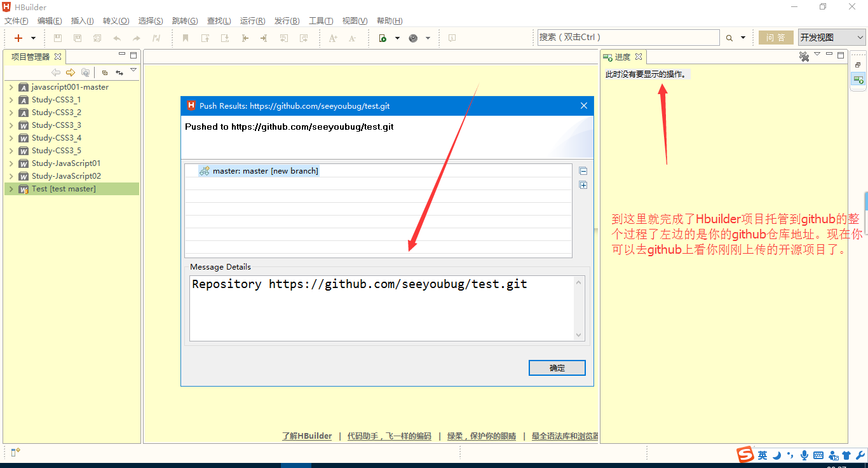The width and height of the screenshot is (868, 468).
Task: Click the red plus New file icon
Action: (18, 38)
